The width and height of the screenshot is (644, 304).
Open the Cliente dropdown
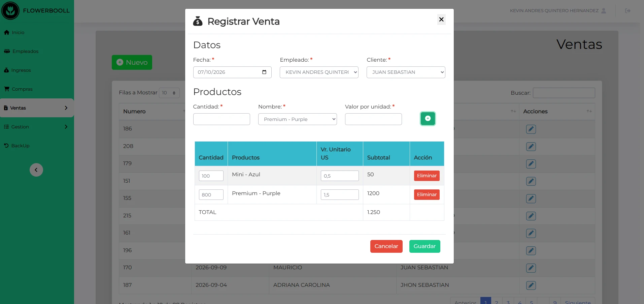click(406, 72)
